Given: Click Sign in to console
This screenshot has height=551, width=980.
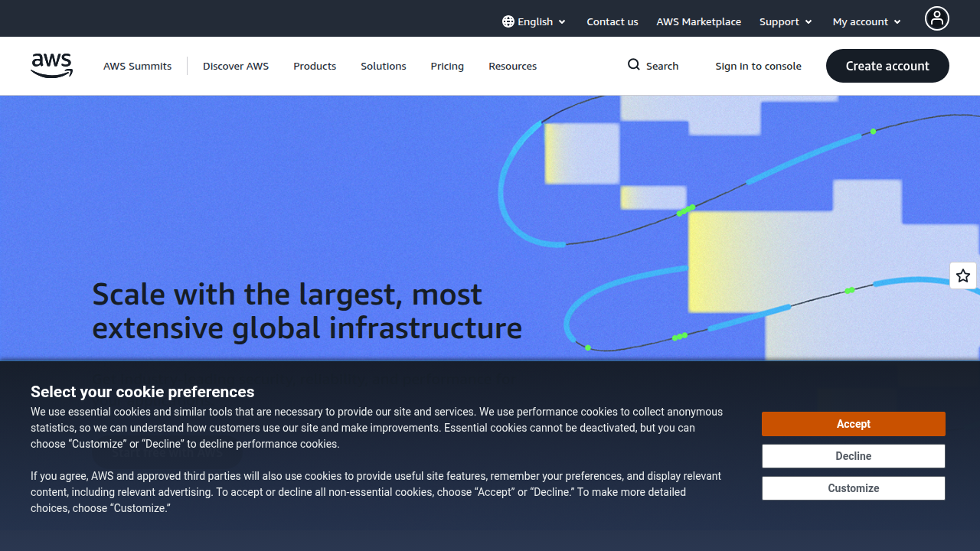Looking at the screenshot, I should (x=759, y=66).
